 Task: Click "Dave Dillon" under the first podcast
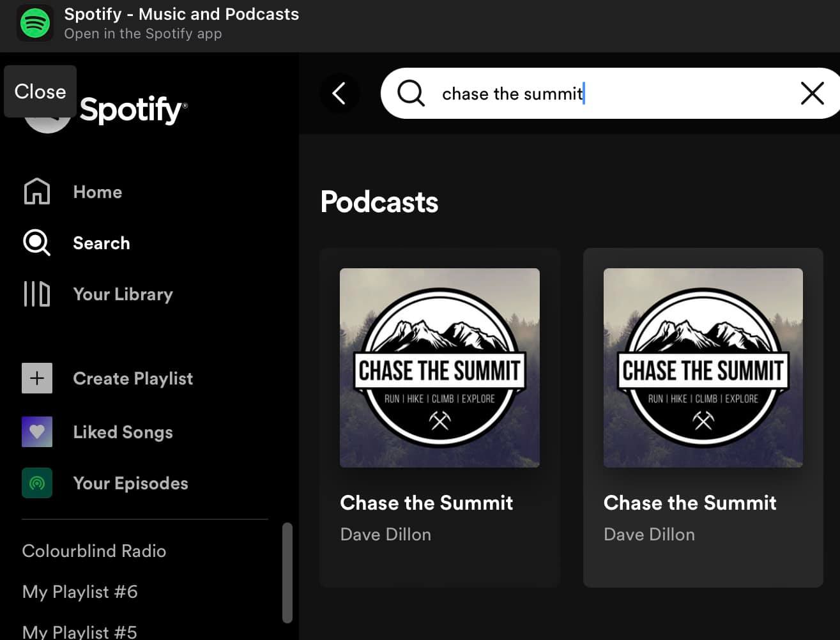pyautogui.click(x=386, y=534)
